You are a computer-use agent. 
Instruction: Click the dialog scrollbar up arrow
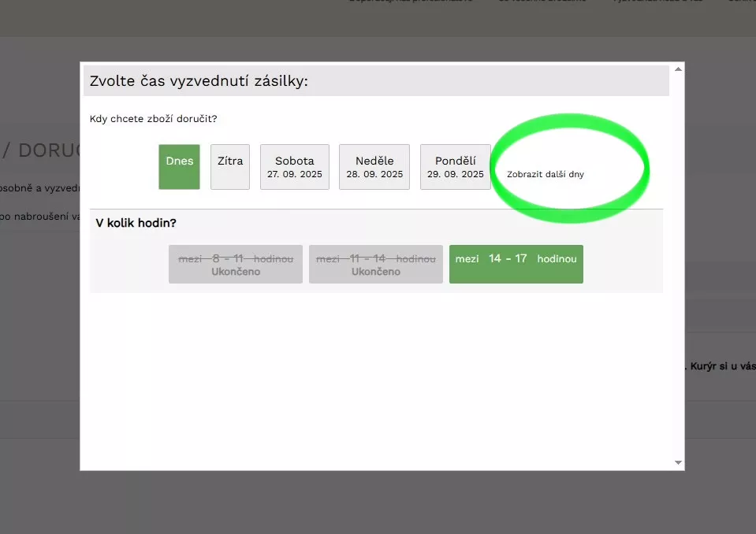point(679,69)
